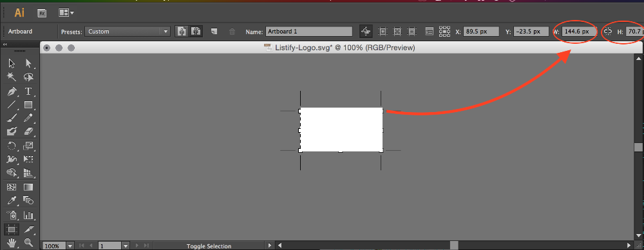Select the Paintbrush tool
The width and height of the screenshot is (644, 250).
click(x=12, y=118)
